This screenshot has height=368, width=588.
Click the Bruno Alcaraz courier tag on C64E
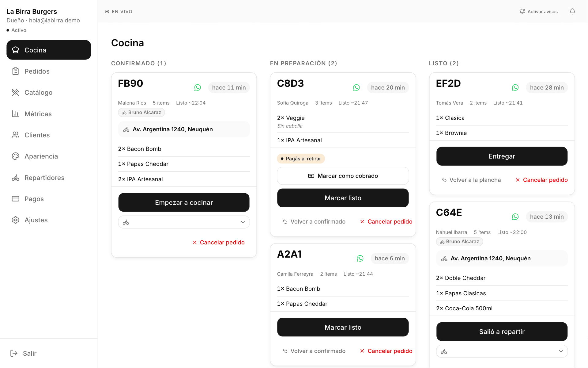[x=459, y=242]
